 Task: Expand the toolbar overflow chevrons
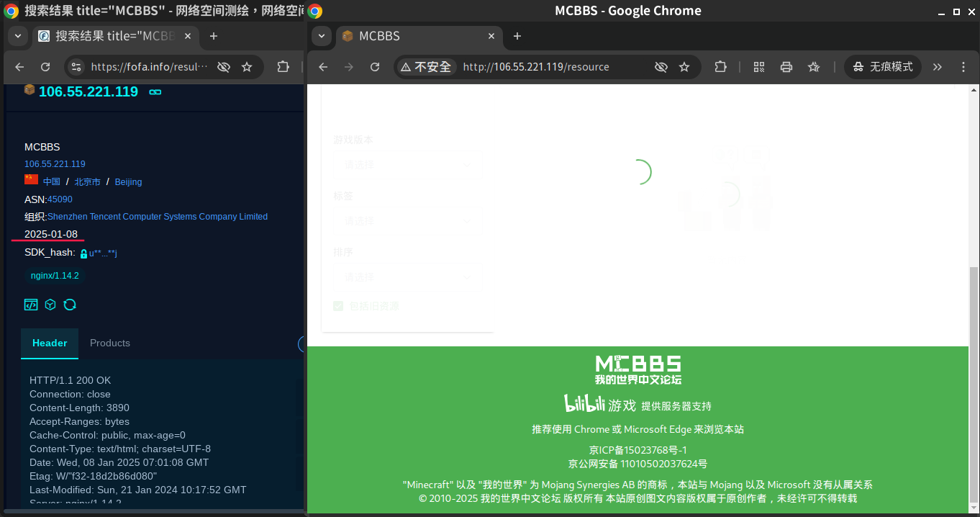(x=938, y=67)
